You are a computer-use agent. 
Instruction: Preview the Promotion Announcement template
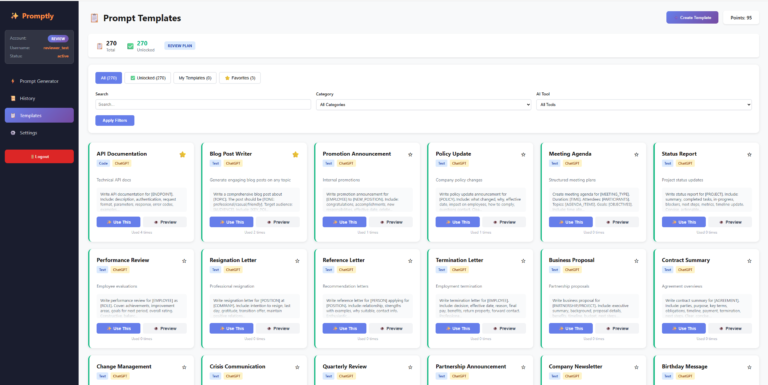[x=391, y=222]
